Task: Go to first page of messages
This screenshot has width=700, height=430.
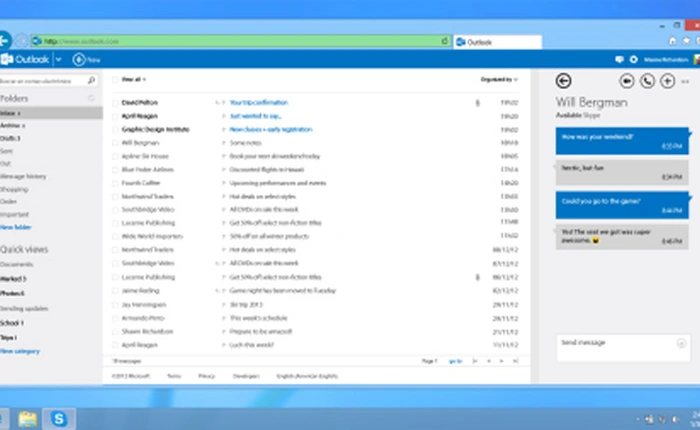Action: 475,361
